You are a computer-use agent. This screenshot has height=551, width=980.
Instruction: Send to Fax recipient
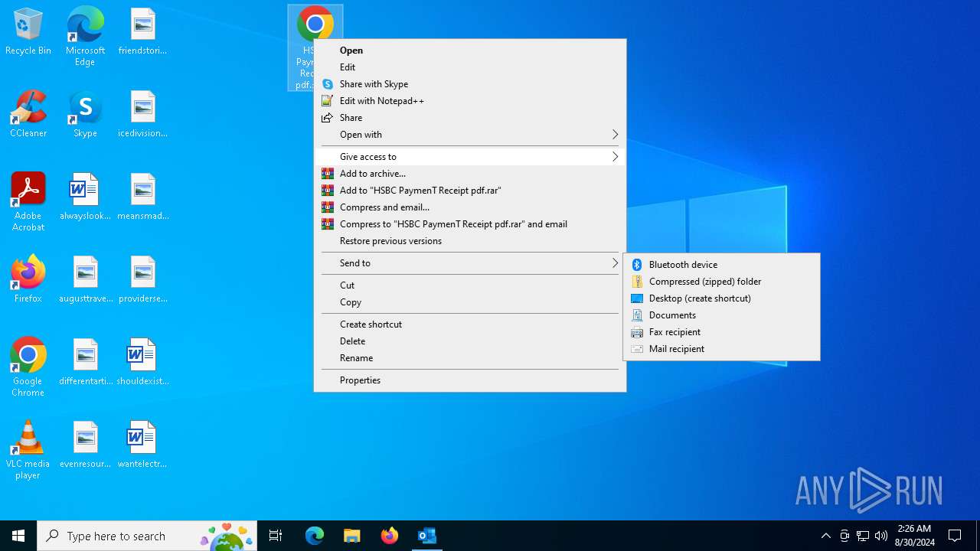[722, 332]
